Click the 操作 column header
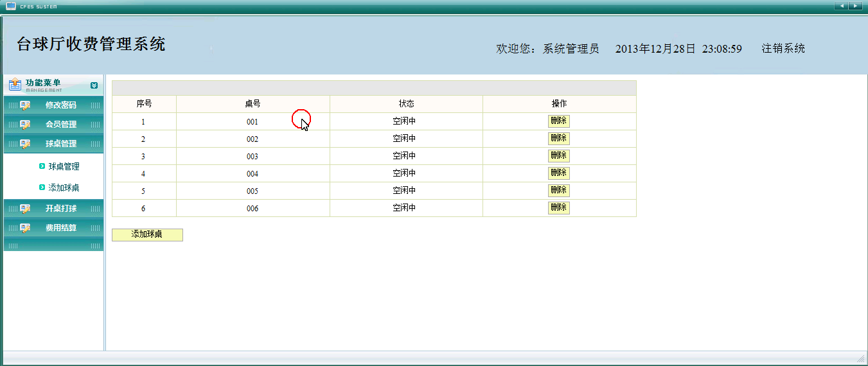Screen dimensions: 868x366 (559, 104)
